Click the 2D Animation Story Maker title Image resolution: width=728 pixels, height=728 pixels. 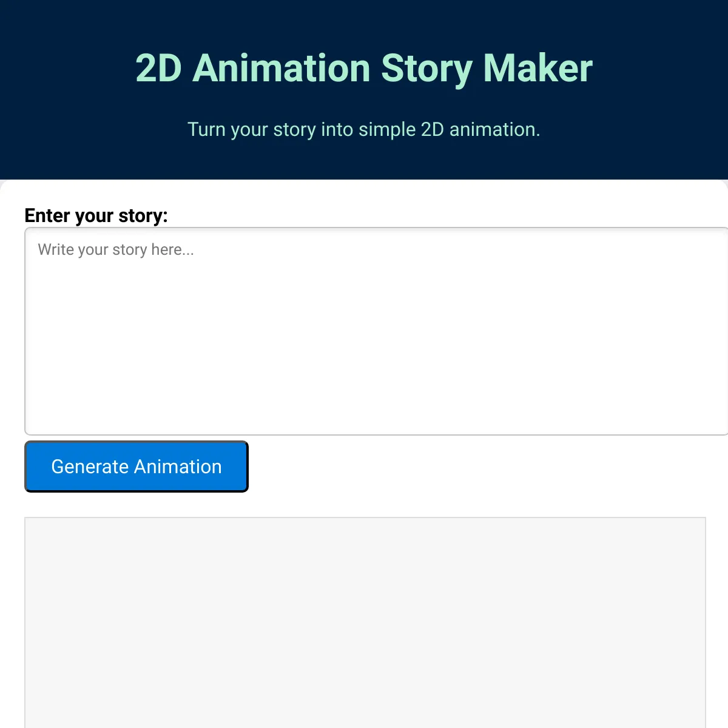[363, 67]
